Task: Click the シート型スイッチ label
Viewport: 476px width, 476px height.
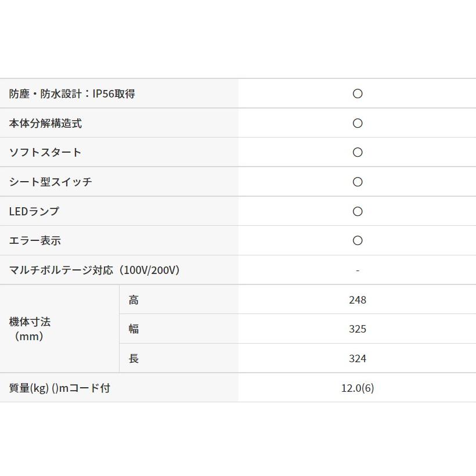Action: 51,182
